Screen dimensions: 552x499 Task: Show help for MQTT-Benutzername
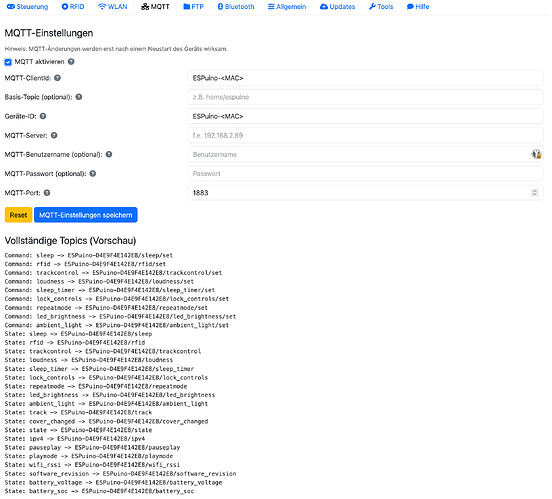click(109, 154)
